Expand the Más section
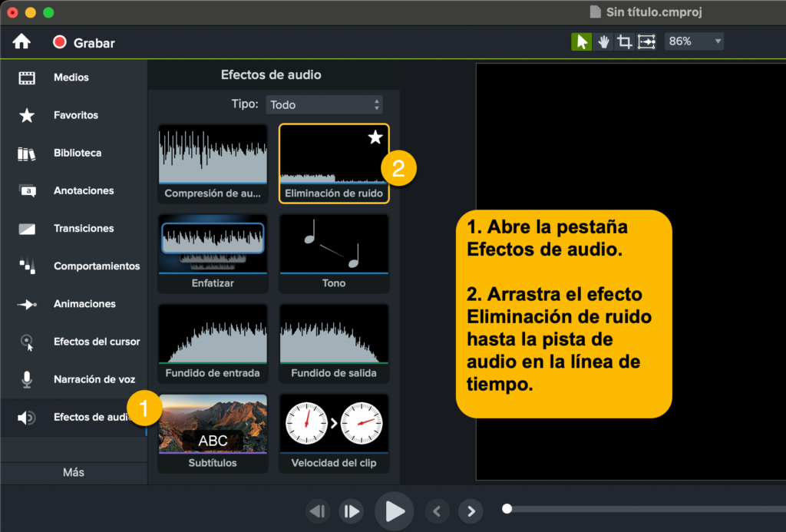The height and width of the screenshot is (532, 786). click(74, 472)
